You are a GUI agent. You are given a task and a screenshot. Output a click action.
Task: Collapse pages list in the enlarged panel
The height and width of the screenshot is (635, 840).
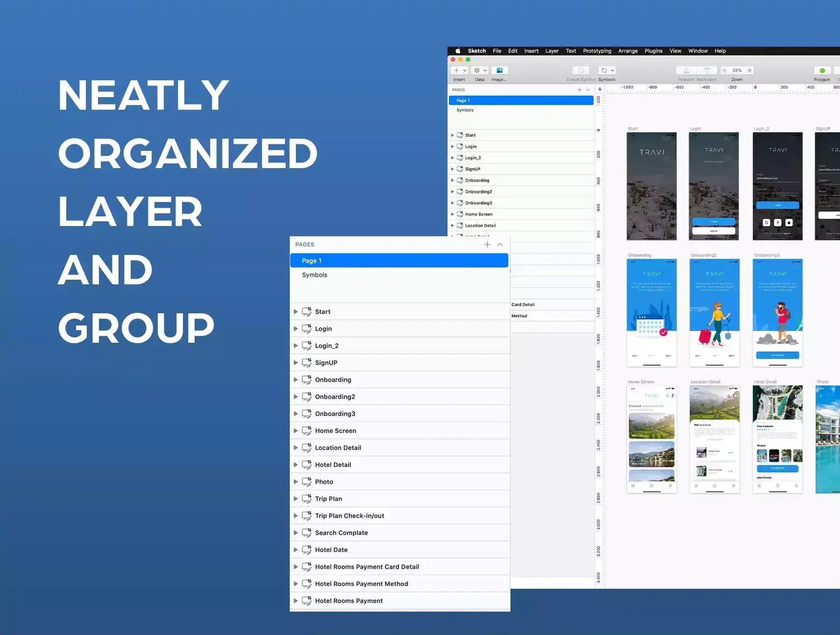click(500, 245)
